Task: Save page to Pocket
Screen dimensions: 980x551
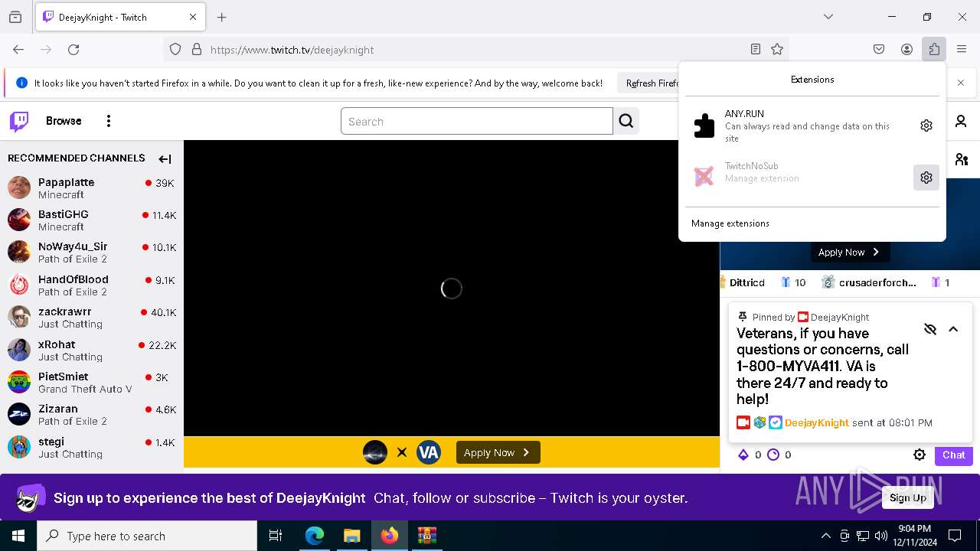Action: (879, 49)
